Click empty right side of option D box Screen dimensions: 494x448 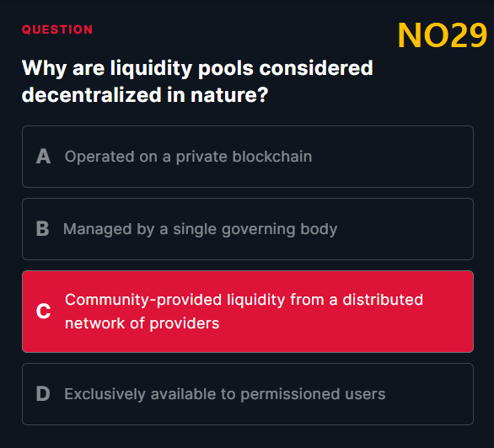tap(428, 394)
